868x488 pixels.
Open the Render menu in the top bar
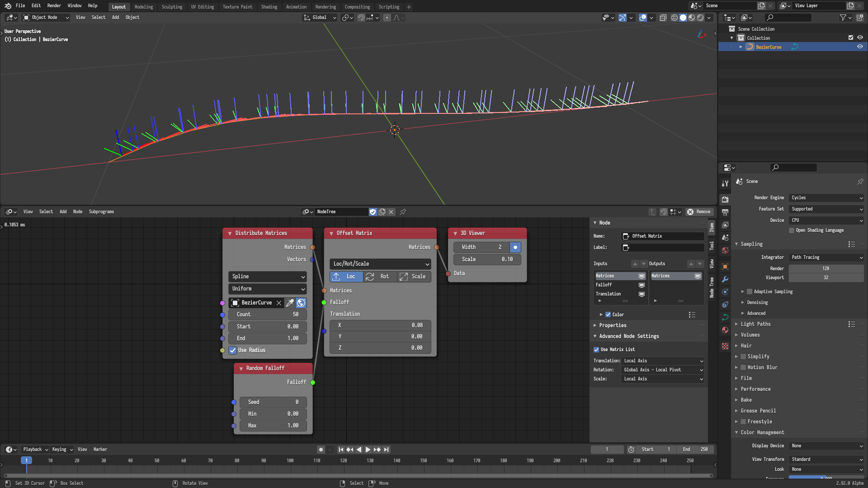(54, 6)
